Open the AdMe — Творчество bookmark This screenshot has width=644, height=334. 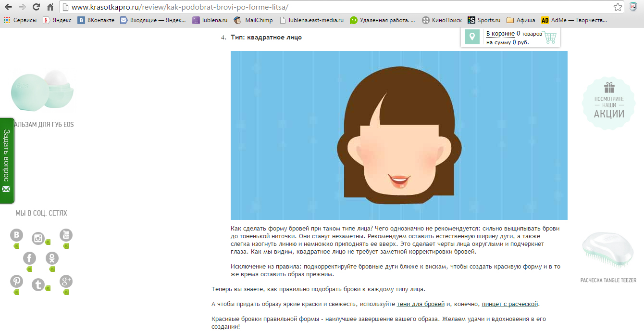tap(574, 20)
